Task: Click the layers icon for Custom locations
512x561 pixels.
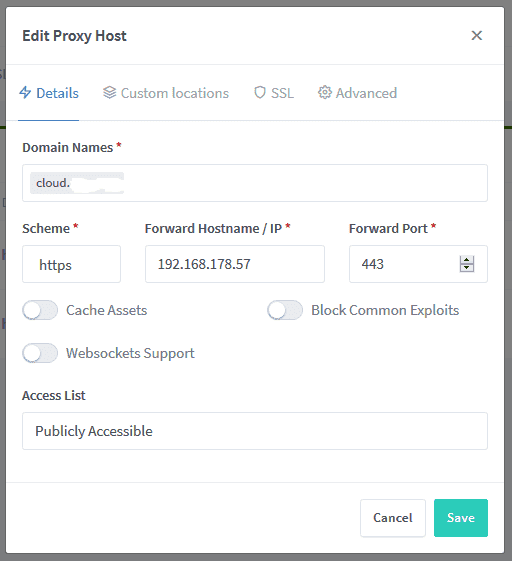Action: [109, 92]
